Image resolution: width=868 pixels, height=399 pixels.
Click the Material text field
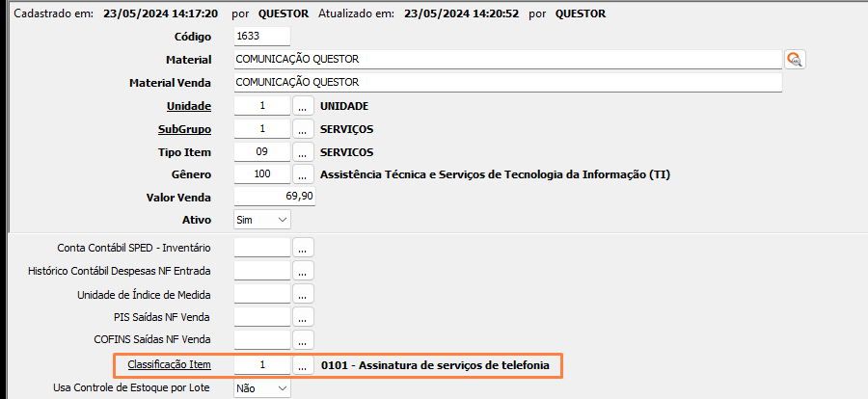pyautogui.click(x=507, y=59)
